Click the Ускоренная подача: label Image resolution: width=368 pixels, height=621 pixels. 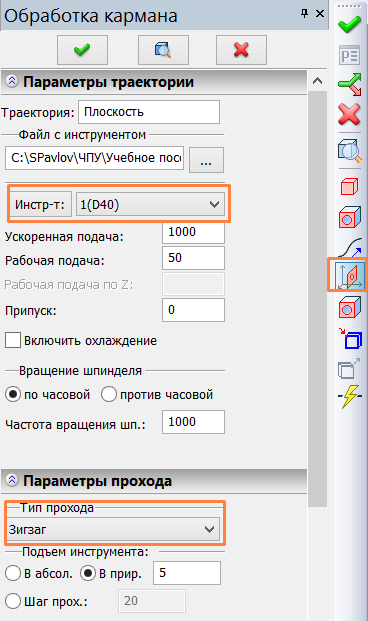(x=64, y=237)
